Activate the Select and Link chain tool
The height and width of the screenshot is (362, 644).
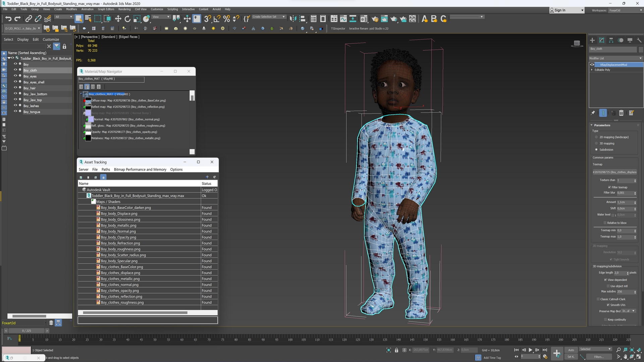29,19
